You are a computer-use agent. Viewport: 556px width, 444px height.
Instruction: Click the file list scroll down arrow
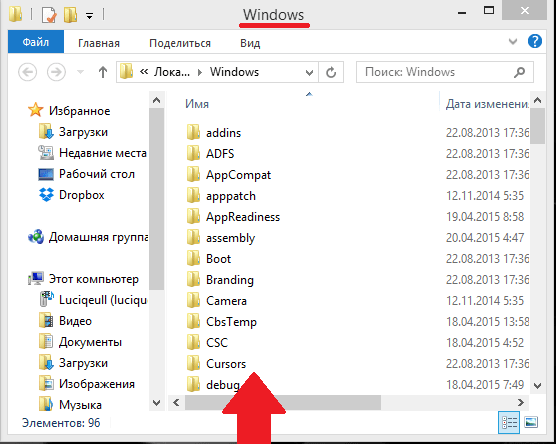point(537,385)
